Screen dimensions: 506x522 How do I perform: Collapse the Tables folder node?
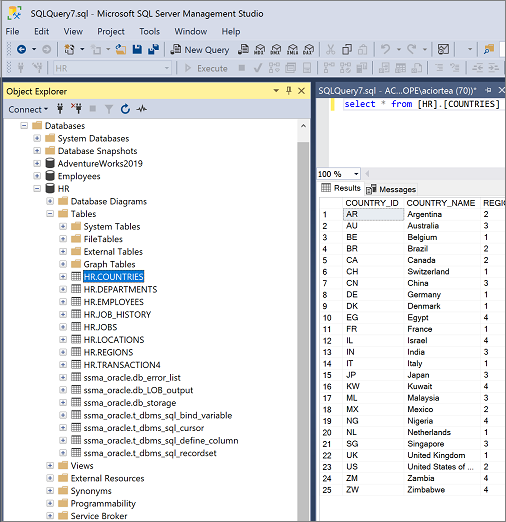point(50,214)
